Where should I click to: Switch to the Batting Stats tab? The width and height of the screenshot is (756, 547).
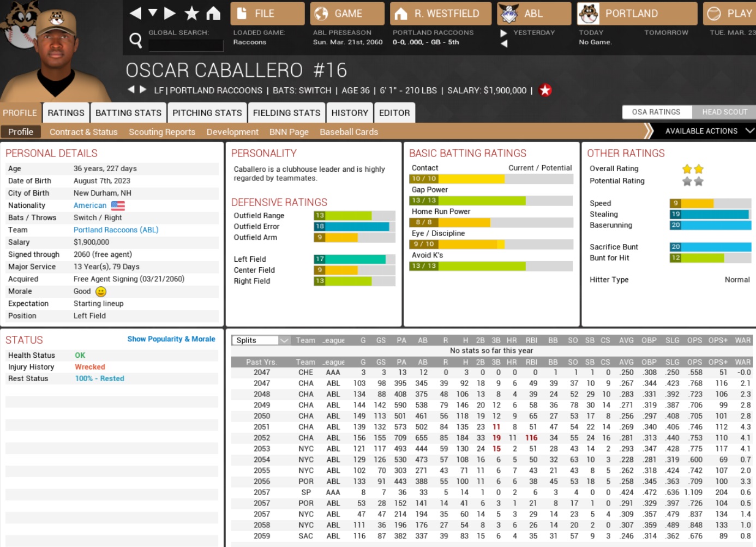[x=128, y=113]
